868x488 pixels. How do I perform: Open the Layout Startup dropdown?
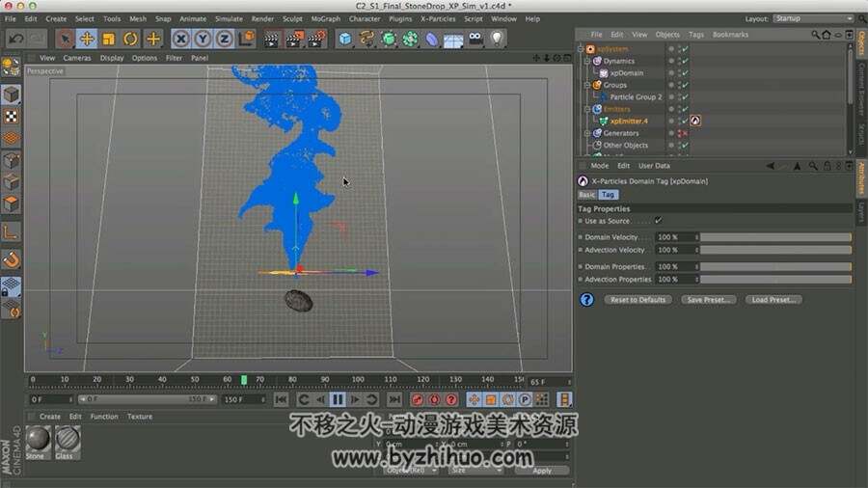(x=813, y=18)
